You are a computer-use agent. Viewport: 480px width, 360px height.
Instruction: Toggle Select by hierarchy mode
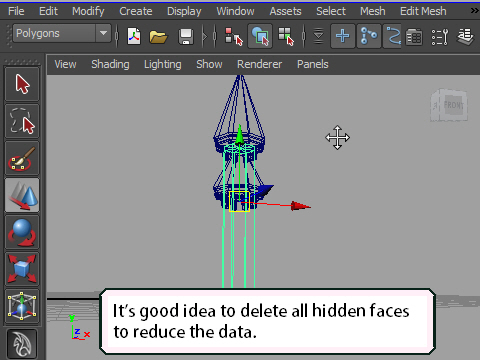click(233, 36)
